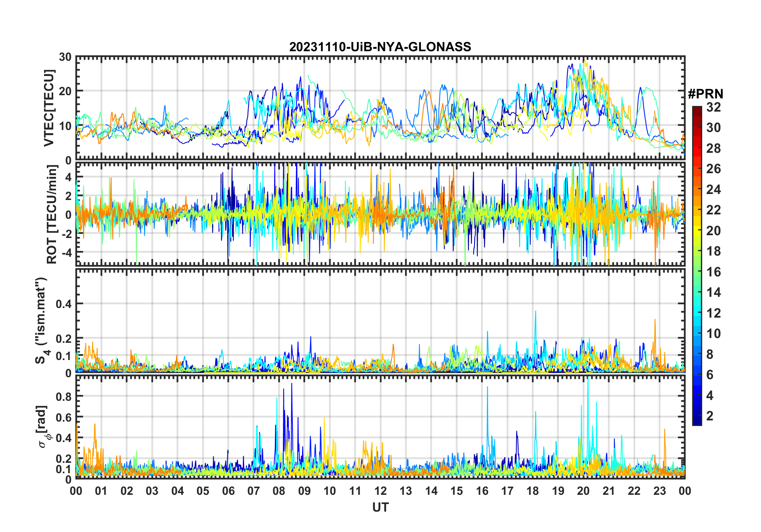Select colorbar tick label 16

[x=713, y=272]
